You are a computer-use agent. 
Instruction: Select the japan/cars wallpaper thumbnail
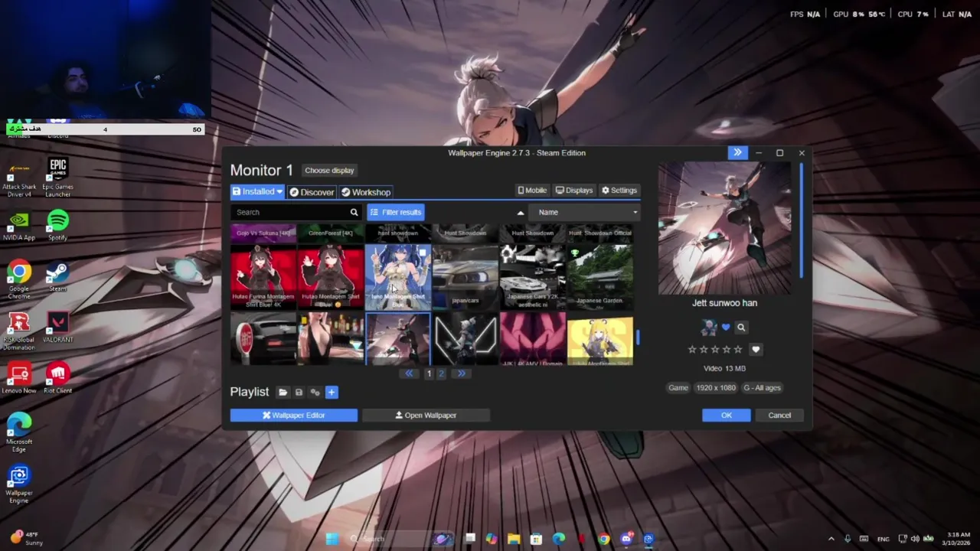[465, 276]
